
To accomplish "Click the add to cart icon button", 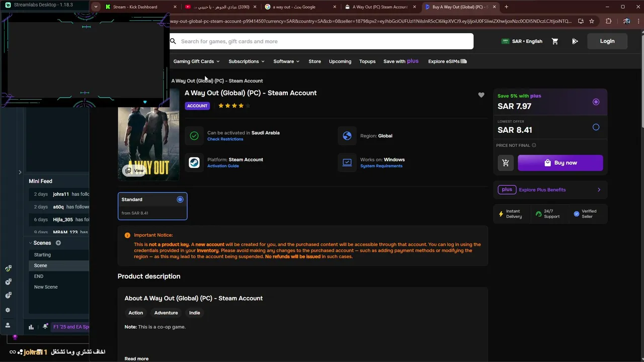I will click(x=506, y=163).
